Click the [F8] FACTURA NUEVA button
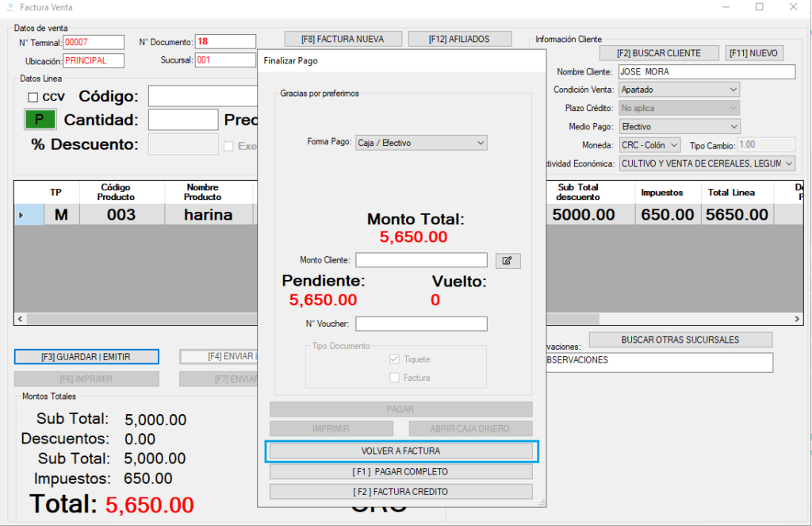 coord(343,38)
